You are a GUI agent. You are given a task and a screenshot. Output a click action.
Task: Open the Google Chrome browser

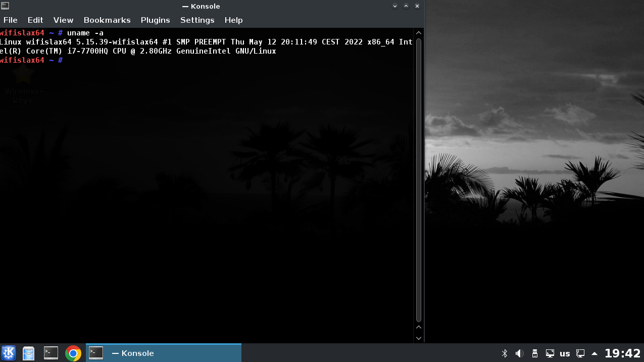73,353
